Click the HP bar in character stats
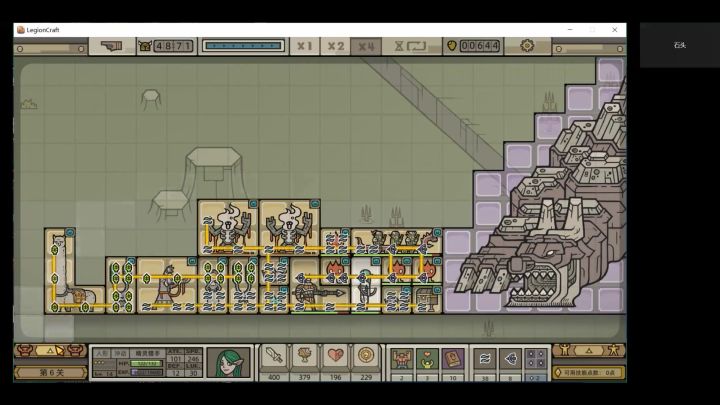The image size is (720, 405). (146, 363)
